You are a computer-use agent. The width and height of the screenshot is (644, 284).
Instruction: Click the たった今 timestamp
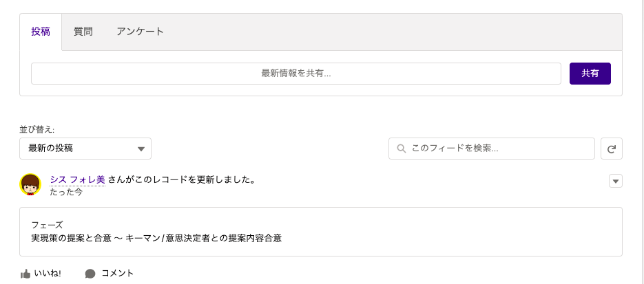point(66,192)
